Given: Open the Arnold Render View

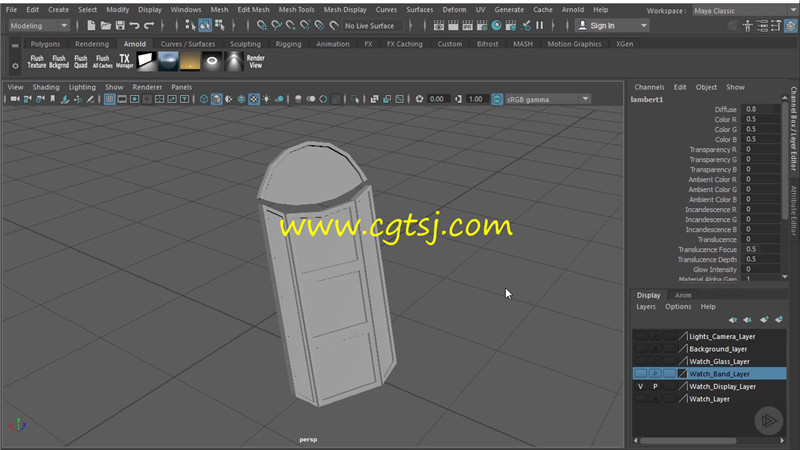Looking at the screenshot, I should [256, 62].
